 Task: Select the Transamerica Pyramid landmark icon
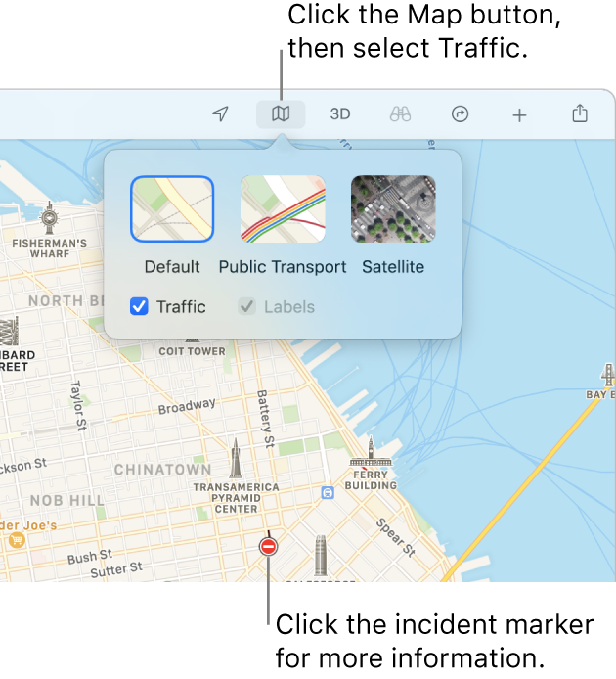(x=236, y=458)
